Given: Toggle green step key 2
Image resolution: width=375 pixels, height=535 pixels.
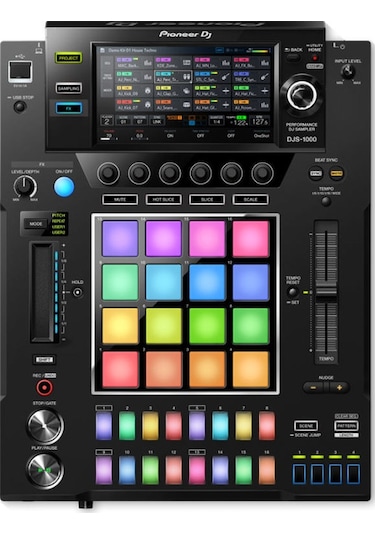Looking at the screenshot, I should coord(127,426).
